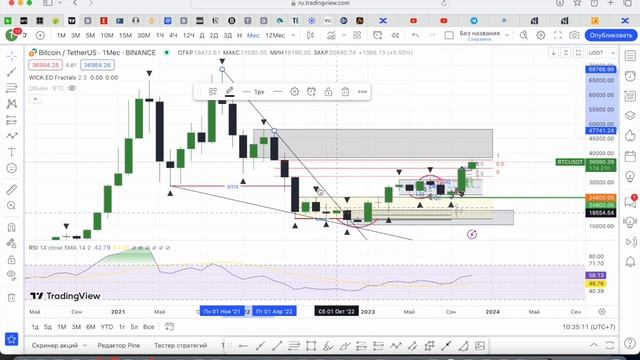The image size is (640, 360).
Task: Toggle magnet mode in left toolbar
Action: [x=11, y=227]
